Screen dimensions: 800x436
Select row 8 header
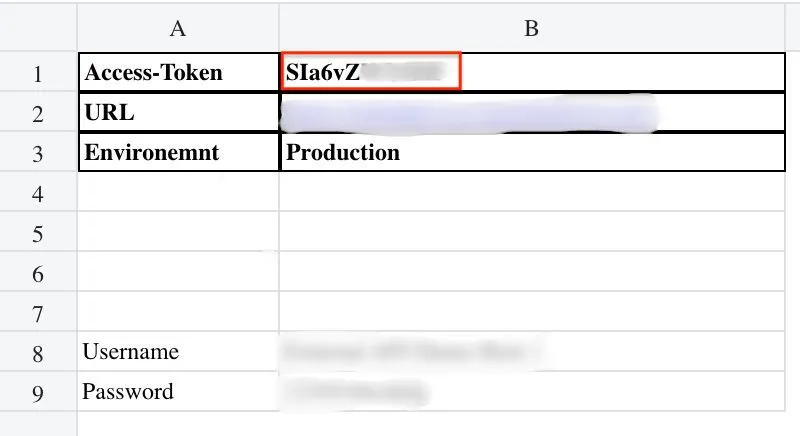click(x=38, y=353)
